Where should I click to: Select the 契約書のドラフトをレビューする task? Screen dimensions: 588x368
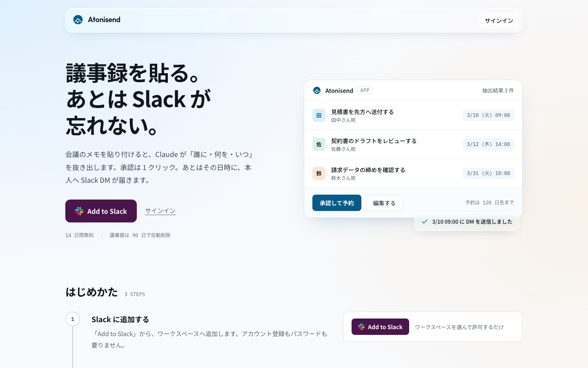pos(374,141)
